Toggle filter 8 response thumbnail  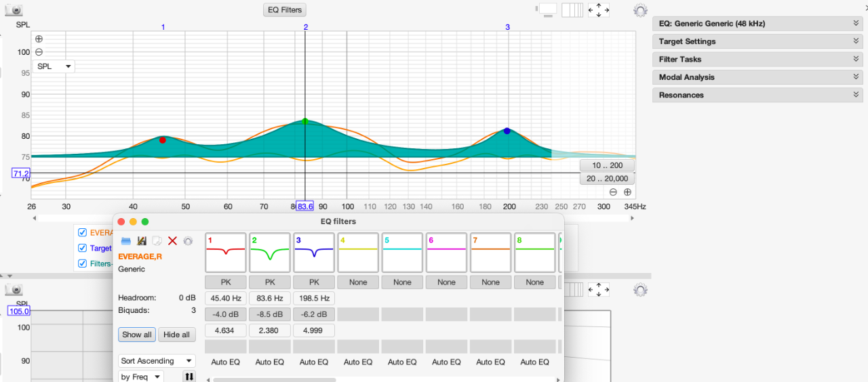click(x=534, y=253)
